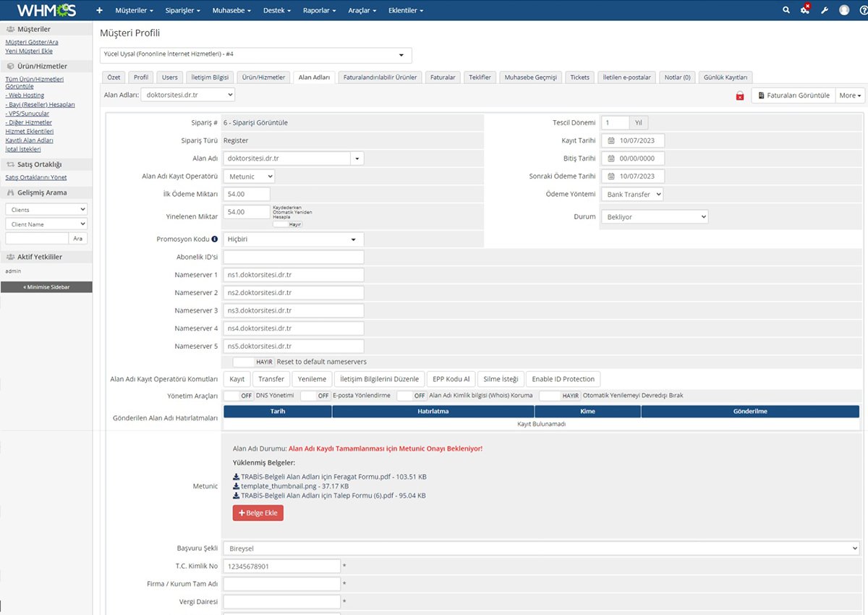Viewport: 868px width, 615px height.
Task: Click the Belge Ekle button
Action: [258, 513]
